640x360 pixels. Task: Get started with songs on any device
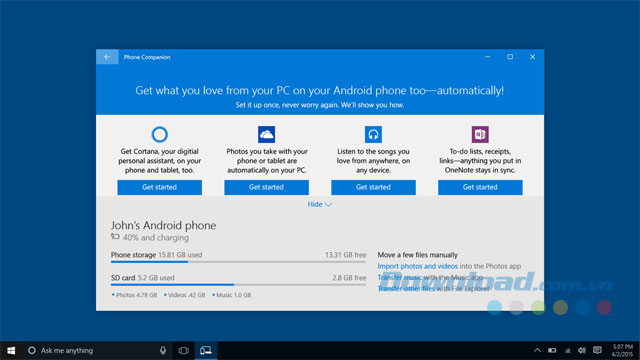click(x=373, y=187)
